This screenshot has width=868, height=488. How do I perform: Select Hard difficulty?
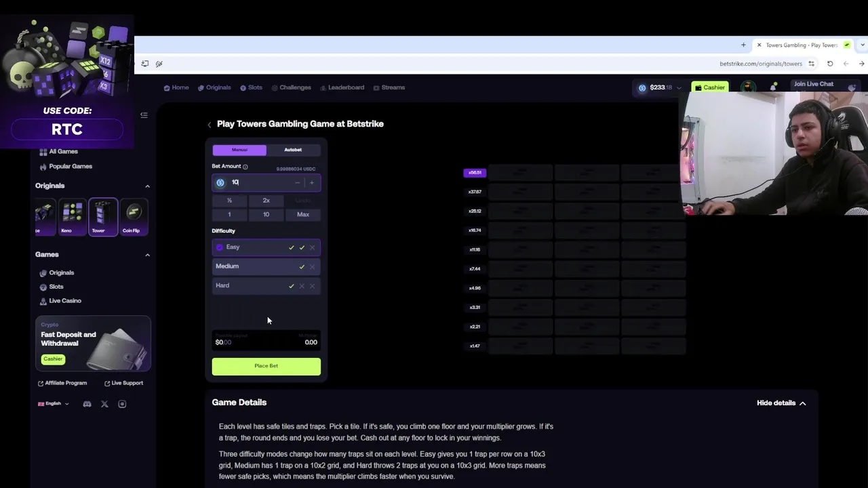pos(266,285)
